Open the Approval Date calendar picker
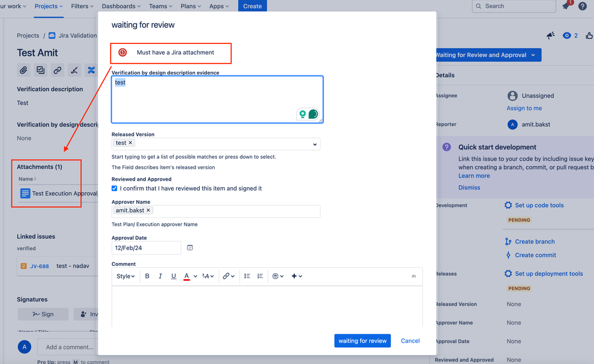 190,248
